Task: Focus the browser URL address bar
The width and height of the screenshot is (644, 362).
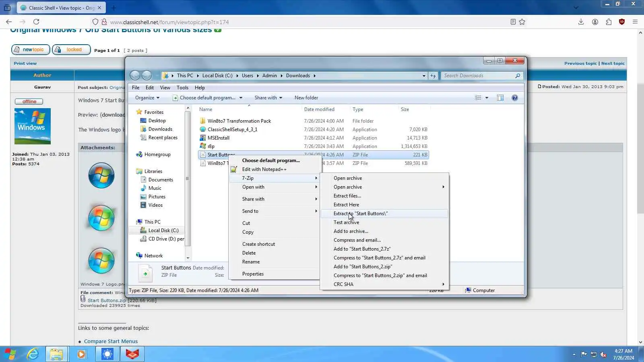Action: [x=306, y=22]
